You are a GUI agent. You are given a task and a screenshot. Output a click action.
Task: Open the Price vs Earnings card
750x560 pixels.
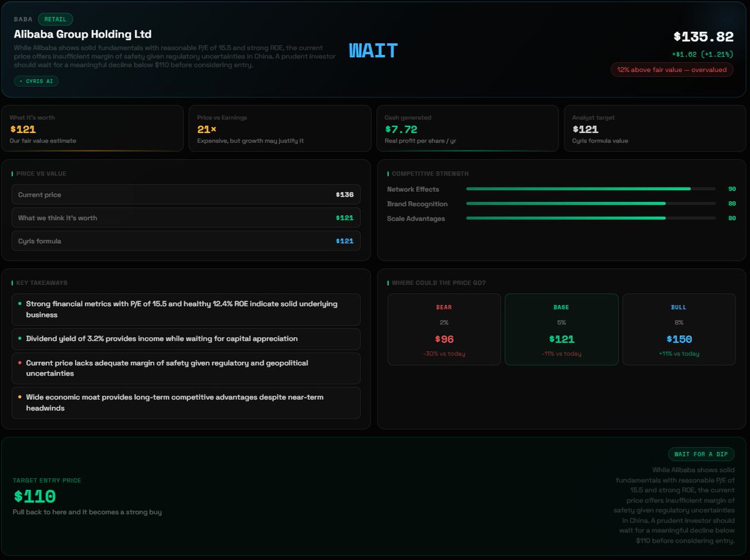[280, 128]
